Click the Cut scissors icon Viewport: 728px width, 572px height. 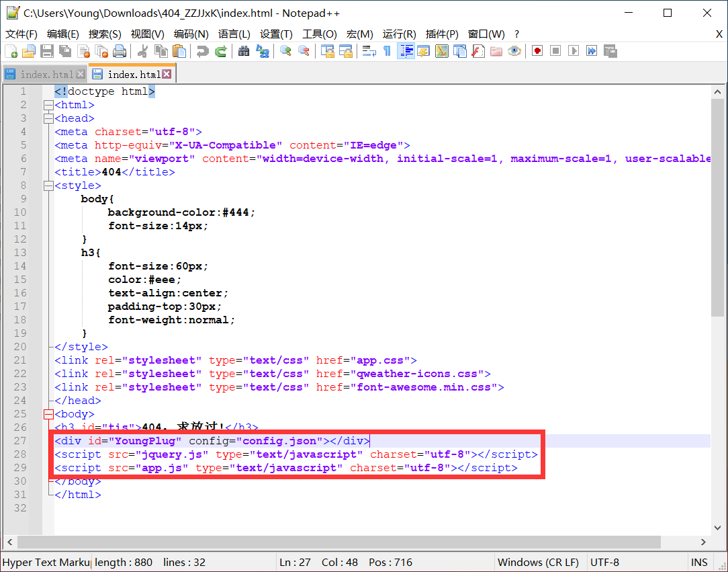142,51
